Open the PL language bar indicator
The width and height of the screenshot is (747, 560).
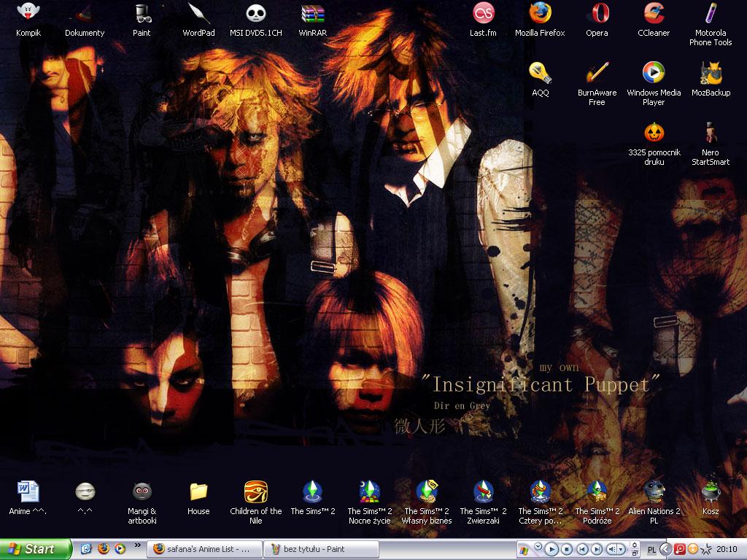(651, 550)
